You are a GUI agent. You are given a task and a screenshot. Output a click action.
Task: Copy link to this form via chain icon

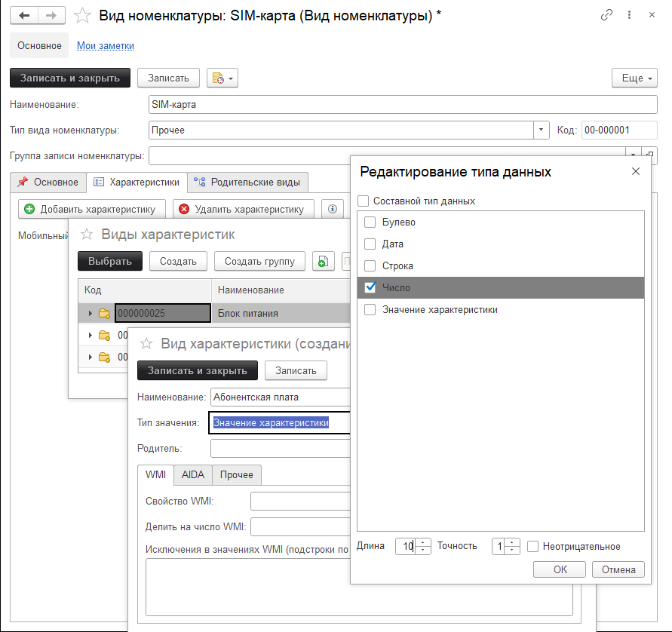606,16
